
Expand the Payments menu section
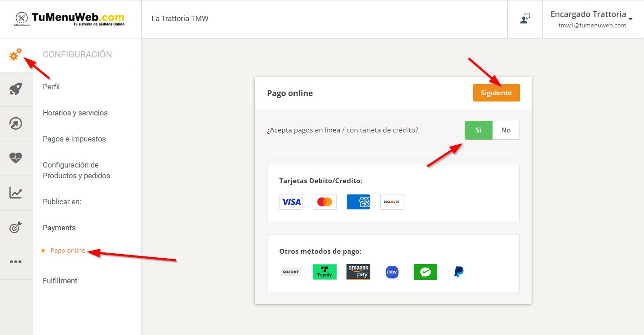coord(59,228)
